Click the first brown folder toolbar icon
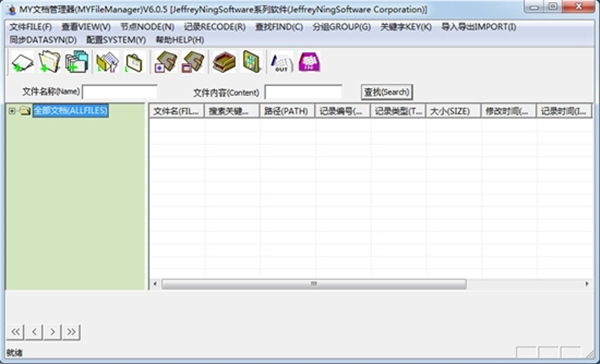Viewport: 600px width, 364px height. pos(166,62)
